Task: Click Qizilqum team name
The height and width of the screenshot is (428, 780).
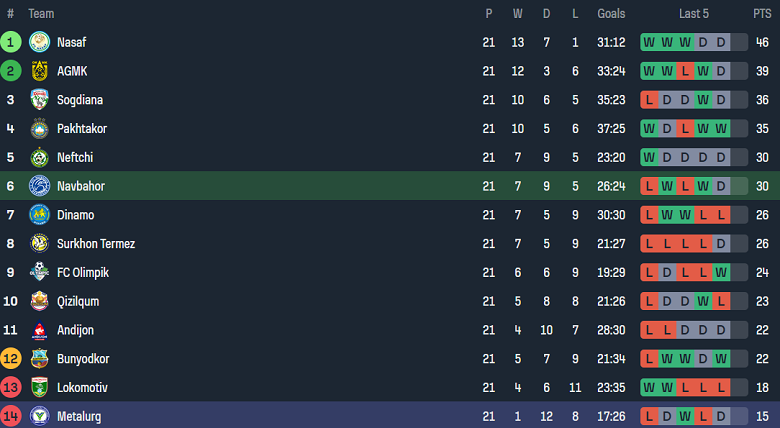Action: [x=78, y=302]
